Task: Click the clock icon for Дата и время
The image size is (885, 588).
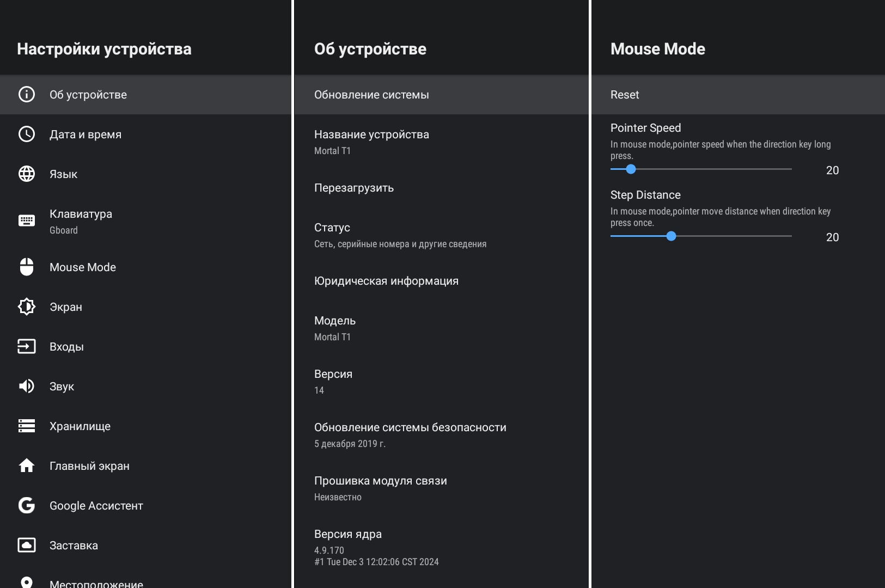Action: coord(26,134)
